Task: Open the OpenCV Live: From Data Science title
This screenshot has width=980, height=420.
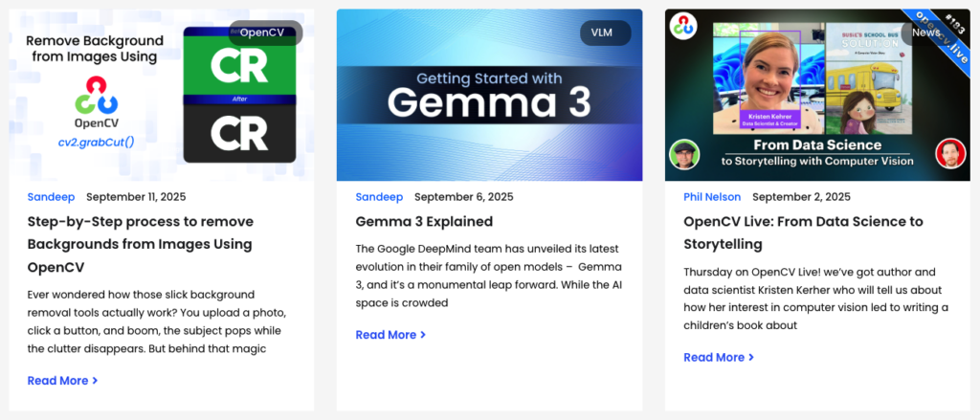Action: coord(803,232)
